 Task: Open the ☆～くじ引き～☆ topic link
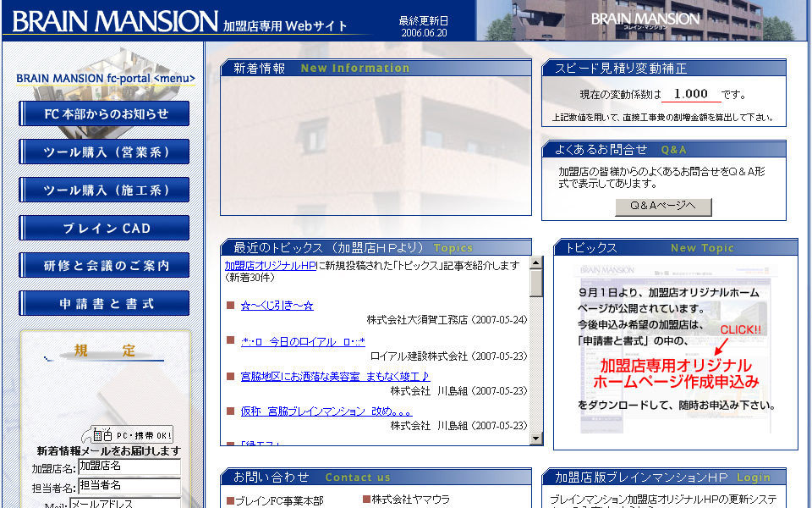(x=277, y=306)
